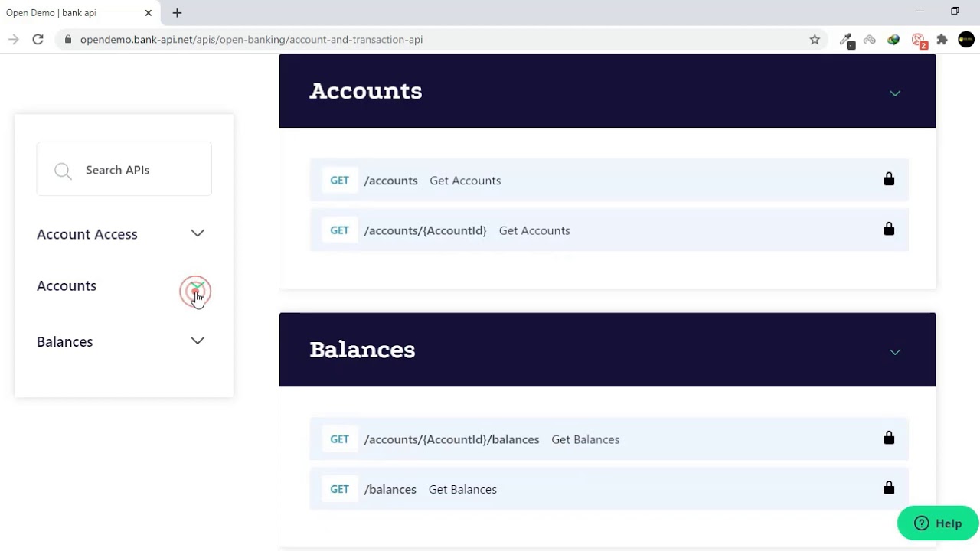Open the Balances sidebar item
980x551 pixels.
point(65,341)
